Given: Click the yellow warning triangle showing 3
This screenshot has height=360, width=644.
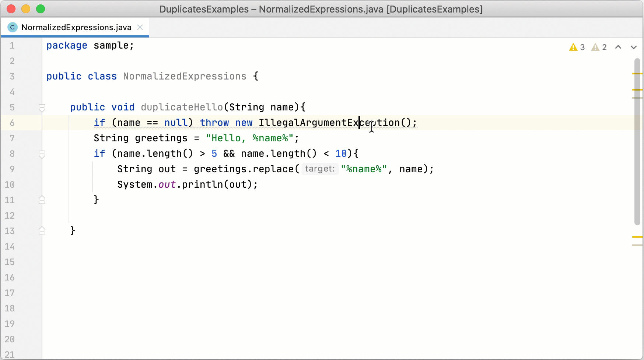Looking at the screenshot, I should [573, 47].
